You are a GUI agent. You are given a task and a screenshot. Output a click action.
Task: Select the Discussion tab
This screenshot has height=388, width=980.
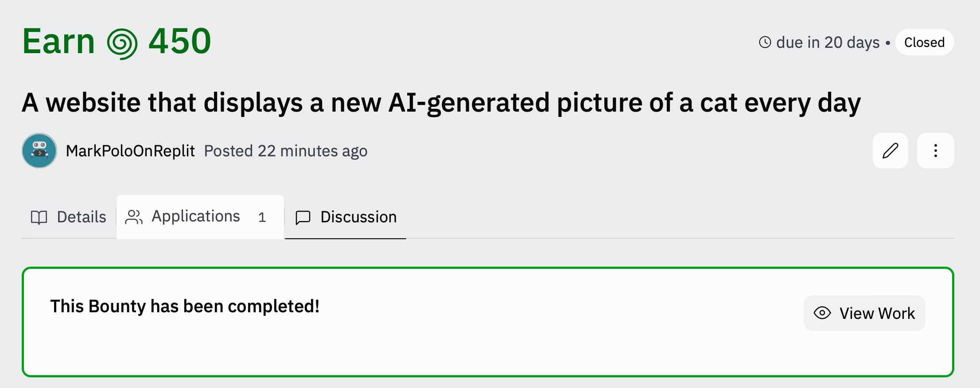tap(346, 217)
